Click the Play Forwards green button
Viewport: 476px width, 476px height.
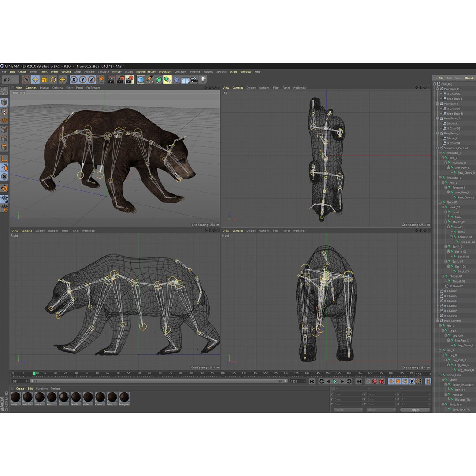click(335, 381)
